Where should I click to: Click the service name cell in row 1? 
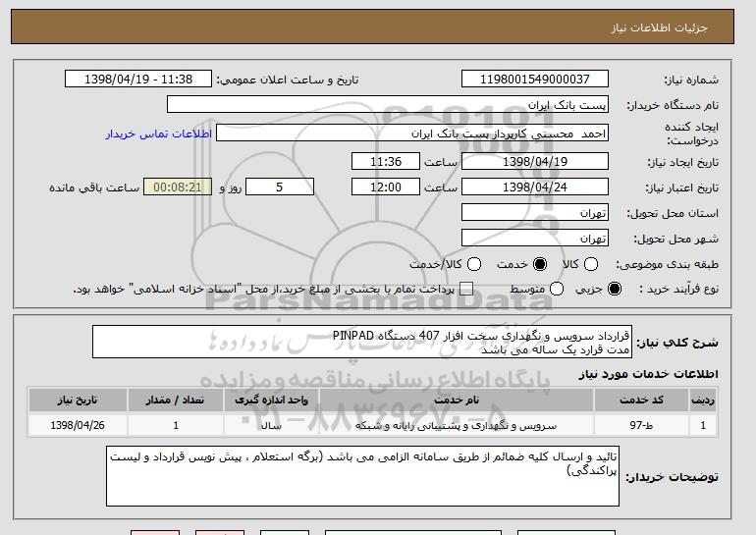[457, 426]
